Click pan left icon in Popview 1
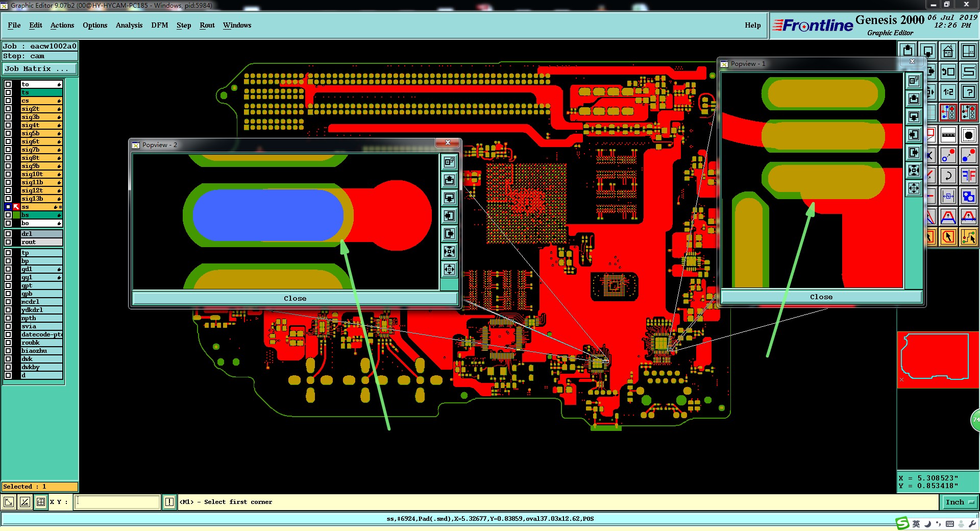980x531 pixels. tap(914, 135)
